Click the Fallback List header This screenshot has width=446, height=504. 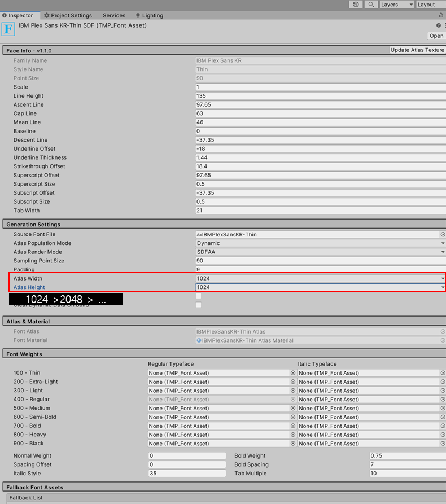226,498
